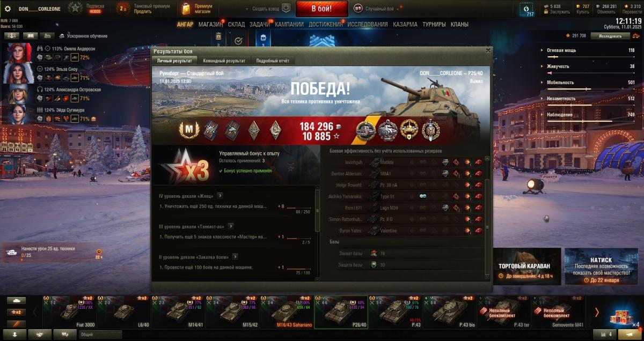
Task: Expand the «Жнец» decal mission arrow
Action: click(x=220, y=196)
